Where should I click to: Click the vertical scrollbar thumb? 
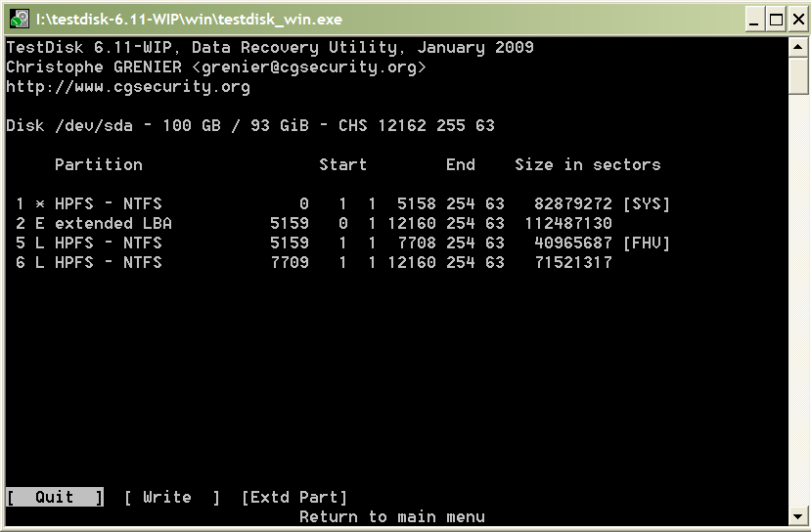tap(797, 76)
